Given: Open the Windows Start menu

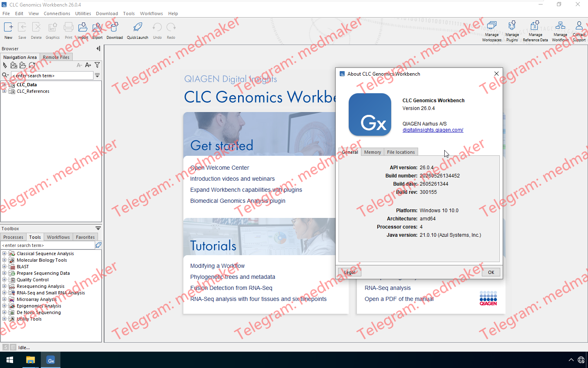Looking at the screenshot, I should tap(10, 360).
